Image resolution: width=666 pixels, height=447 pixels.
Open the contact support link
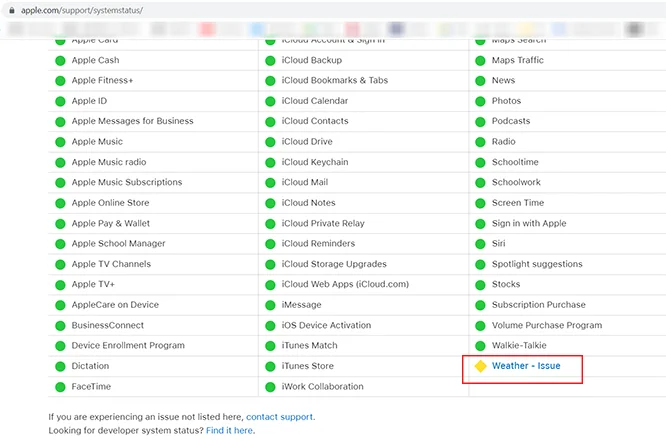(x=279, y=417)
